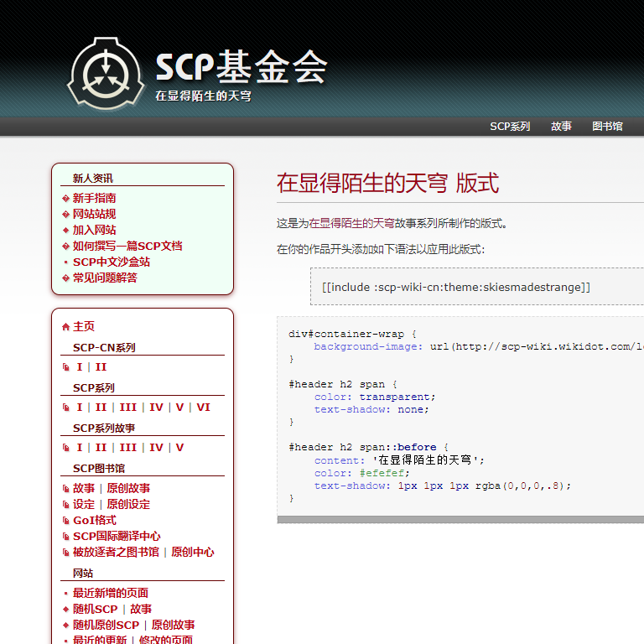The width and height of the screenshot is (644, 644).
Task: Click the page icon beside 故事 in SCP图书馆
Action: [65, 489]
